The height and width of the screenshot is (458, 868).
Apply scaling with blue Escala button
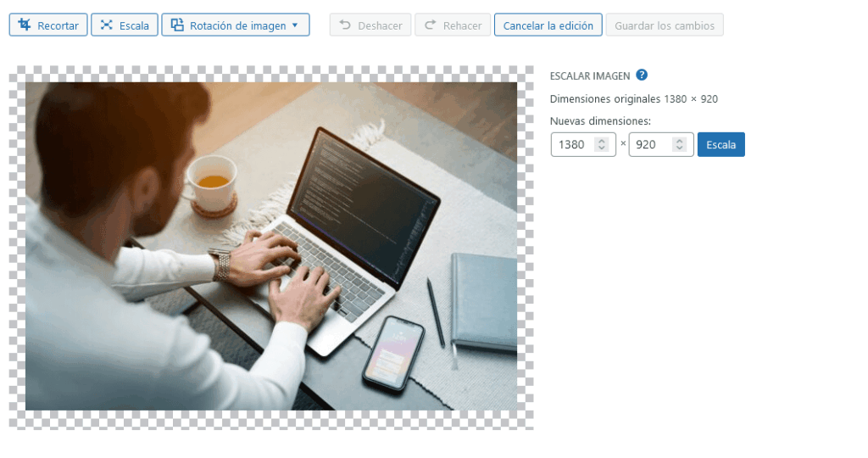click(x=721, y=144)
